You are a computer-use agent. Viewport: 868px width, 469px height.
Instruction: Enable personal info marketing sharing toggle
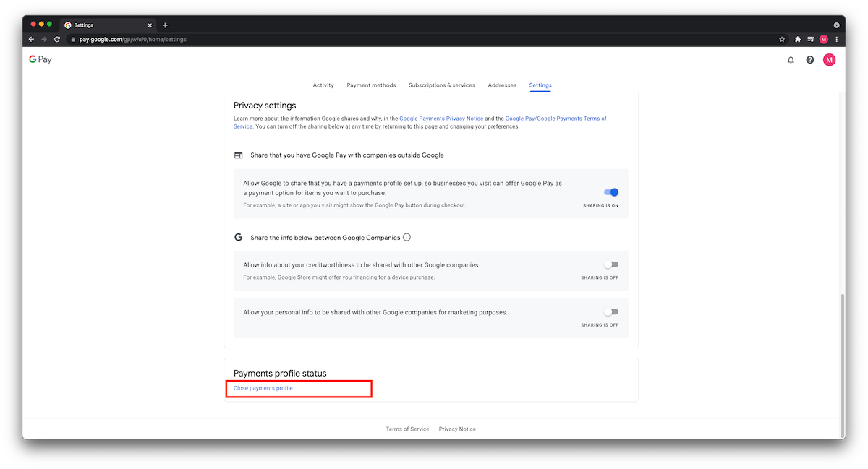[610, 311]
